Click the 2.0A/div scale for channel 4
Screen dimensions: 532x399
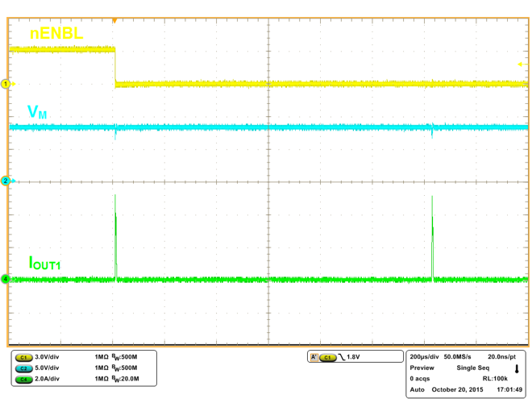pos(50,379)
